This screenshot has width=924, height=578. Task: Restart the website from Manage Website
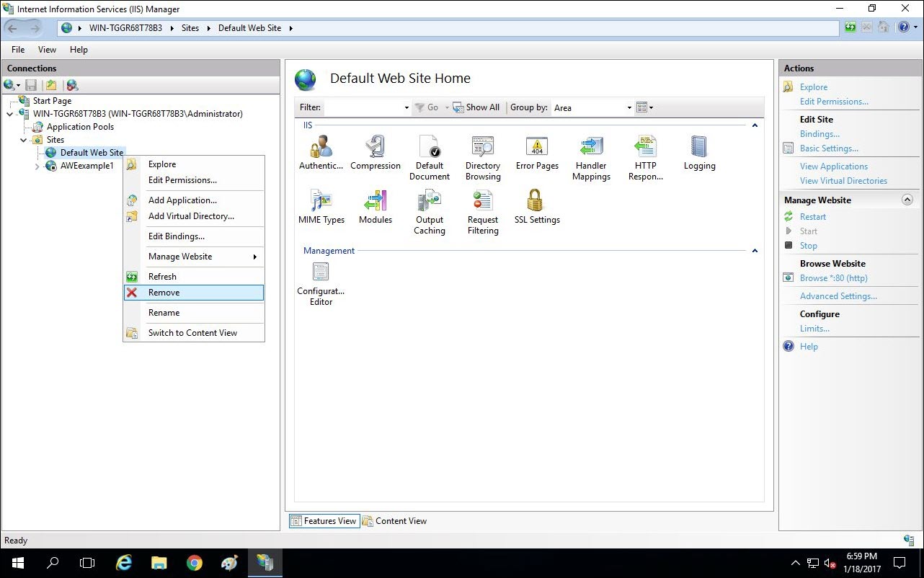pyautogui.click(x=812, y=216)
